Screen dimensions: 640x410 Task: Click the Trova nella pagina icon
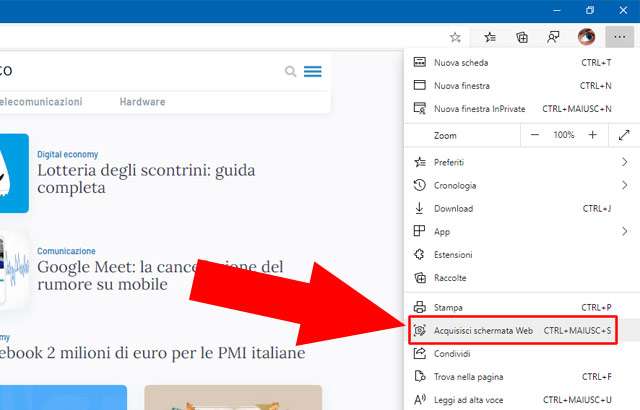tap(420, 376)
